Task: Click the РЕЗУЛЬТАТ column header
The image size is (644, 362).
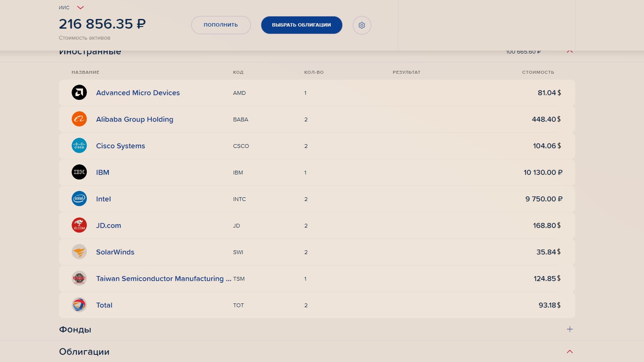Action: pos(407,72)
